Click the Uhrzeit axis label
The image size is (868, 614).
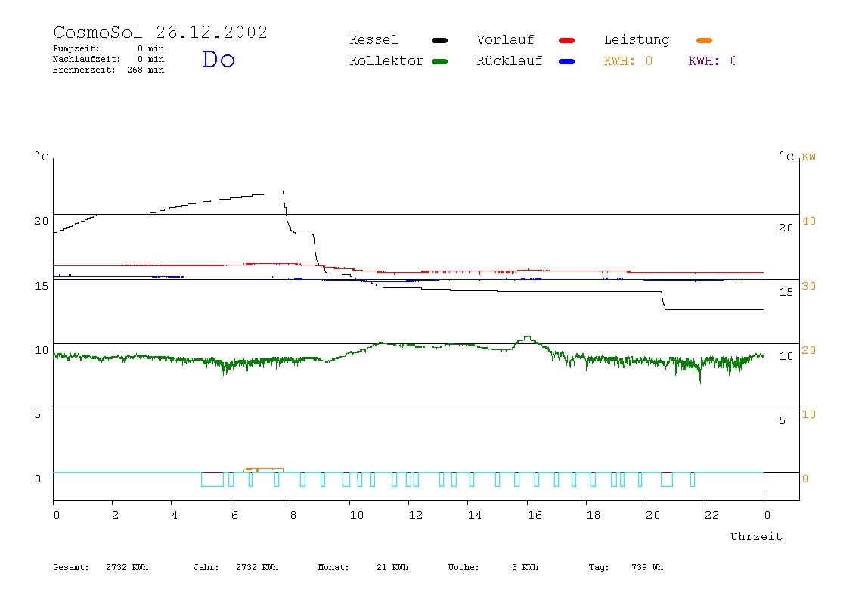pyautogui.click(x=756, y=536)
